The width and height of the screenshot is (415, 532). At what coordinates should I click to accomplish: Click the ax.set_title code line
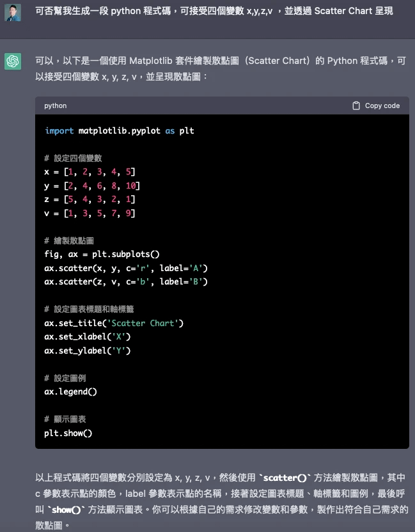point(114,323)
